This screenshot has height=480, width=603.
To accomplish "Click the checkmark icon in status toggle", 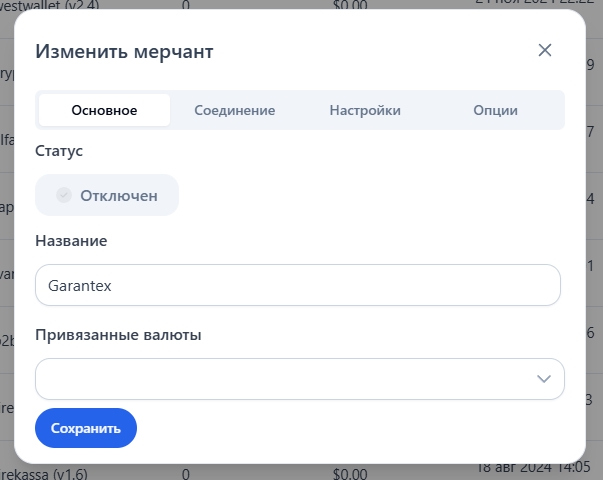I will 64,195.
